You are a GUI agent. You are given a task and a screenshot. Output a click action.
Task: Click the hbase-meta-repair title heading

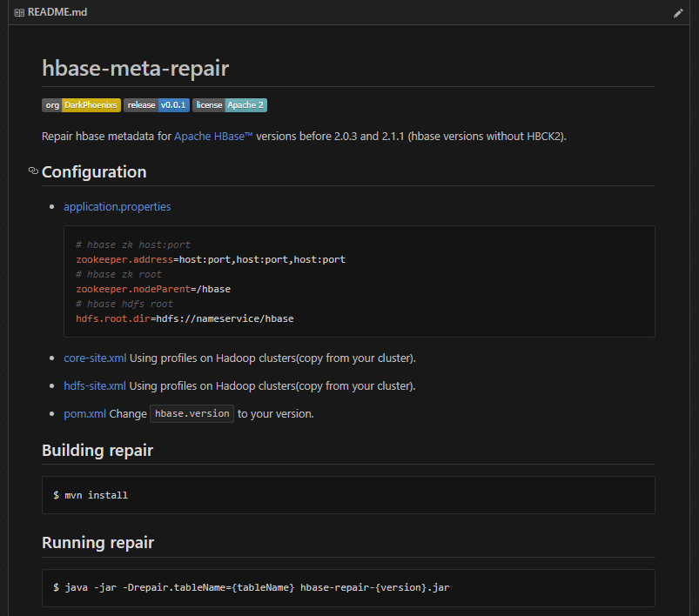[135, 69]
